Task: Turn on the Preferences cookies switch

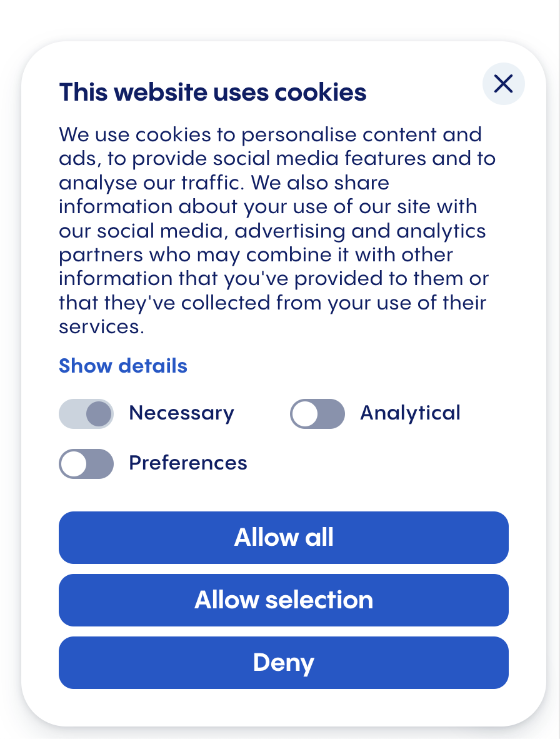Action: (x=86, y=464)
